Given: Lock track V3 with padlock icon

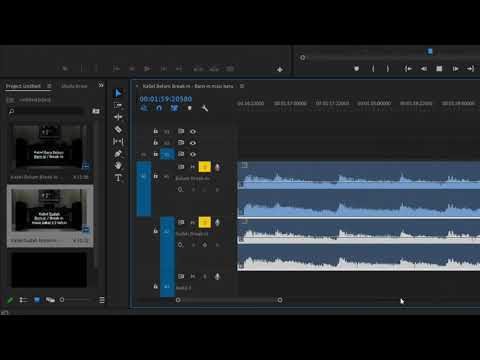Looking at the screenshot, I should pyautogui.click(x=156, y=131).
